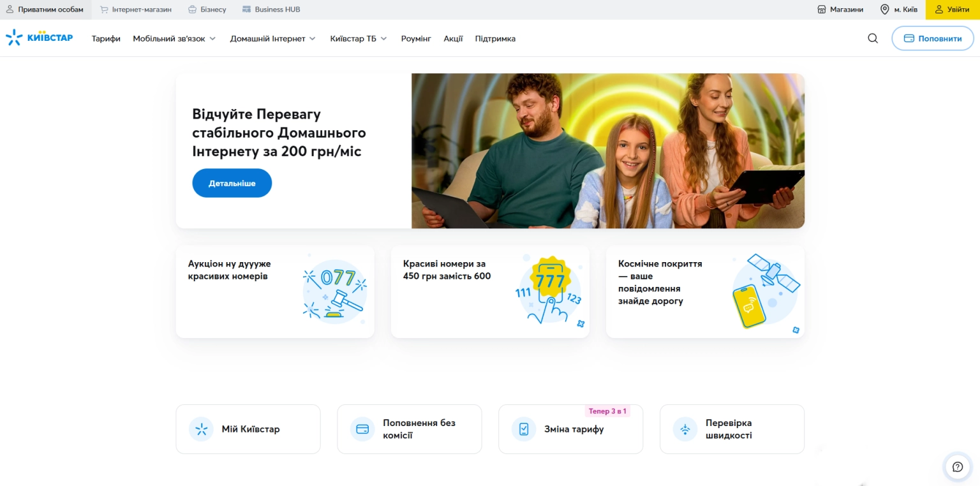Open the Тарифи menu item
The height and width of the screenshot is (486, 980).
tap(106, 39)
